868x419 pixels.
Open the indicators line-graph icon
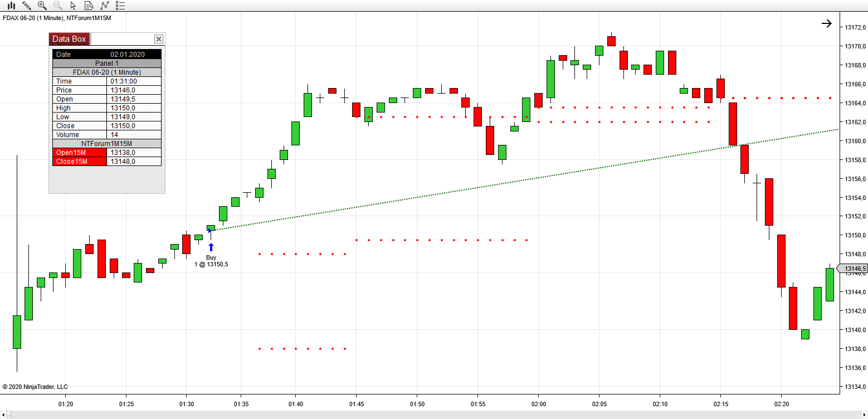[105, 6]
